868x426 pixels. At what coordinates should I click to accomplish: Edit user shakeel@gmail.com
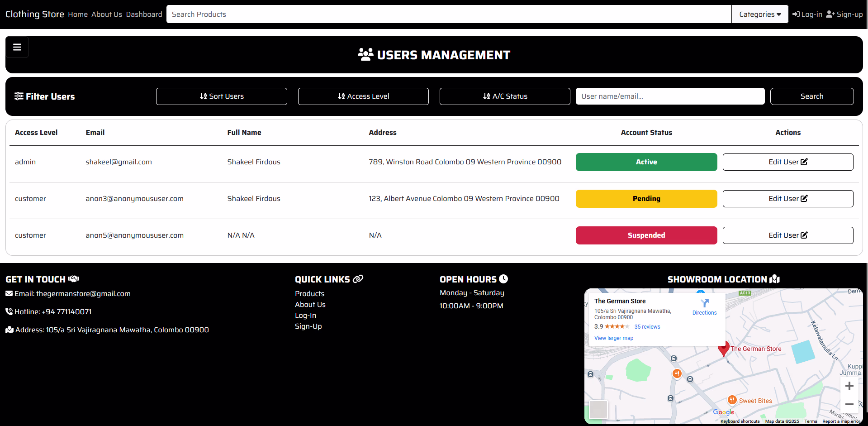click(787, 162)
